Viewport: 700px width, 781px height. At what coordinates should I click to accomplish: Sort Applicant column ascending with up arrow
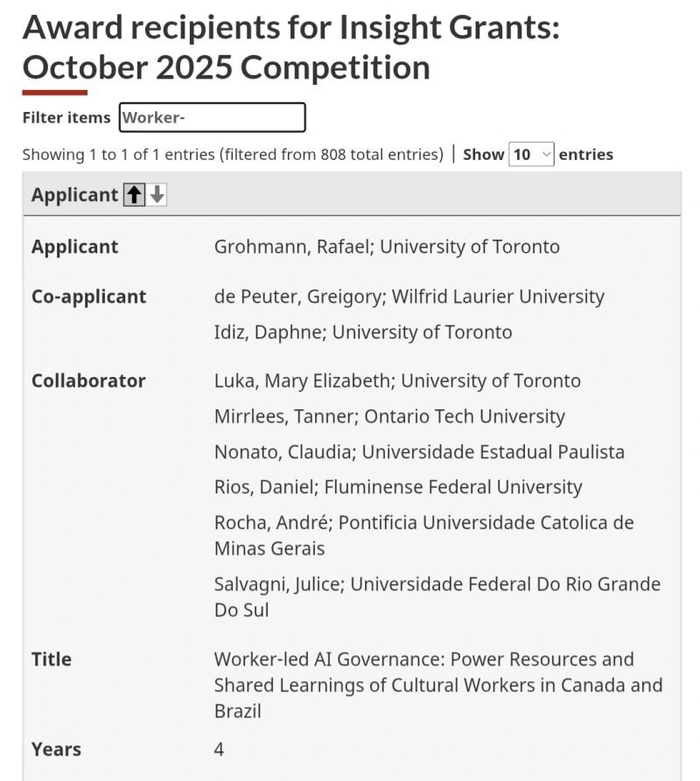pyautogui.click(x=134, y=195)
